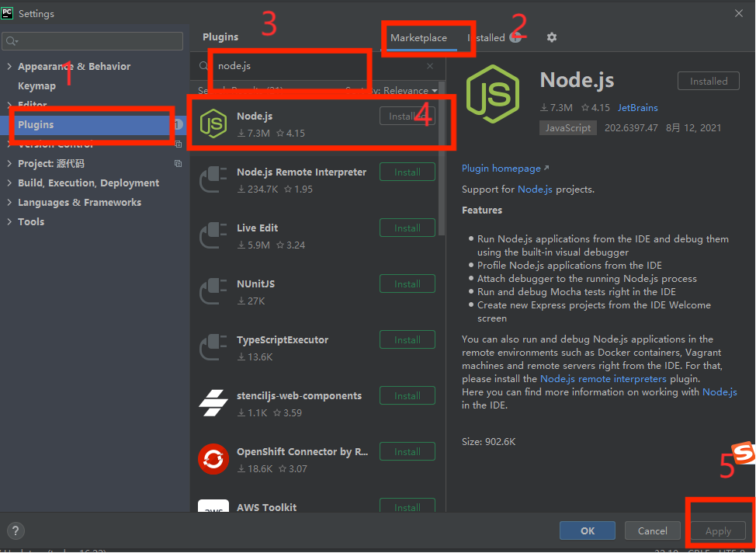Image resolution: width=756 pixels, height=553 pixels.
Task: Switch to the Marketplace tab
Action: pos(418,38)
